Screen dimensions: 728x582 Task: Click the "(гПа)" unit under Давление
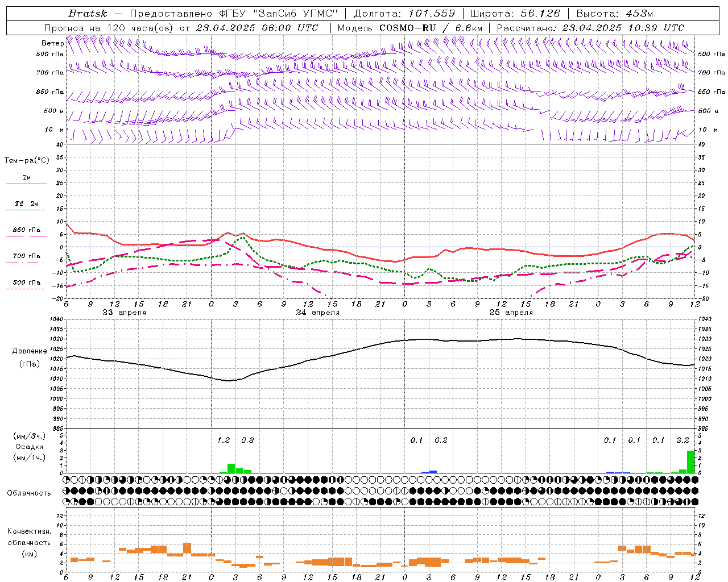pyautogui.click(x=30, y=364)
